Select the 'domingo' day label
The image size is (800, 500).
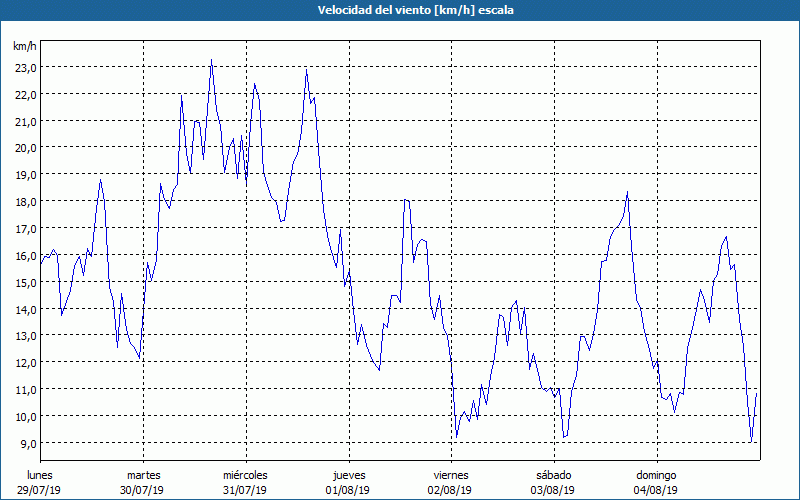pos(656,476)
